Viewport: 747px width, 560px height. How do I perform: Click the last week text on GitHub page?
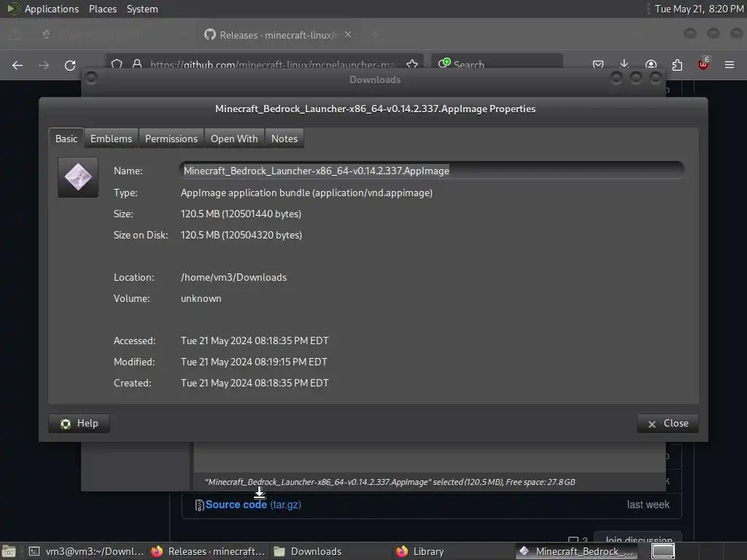(648, 505)
